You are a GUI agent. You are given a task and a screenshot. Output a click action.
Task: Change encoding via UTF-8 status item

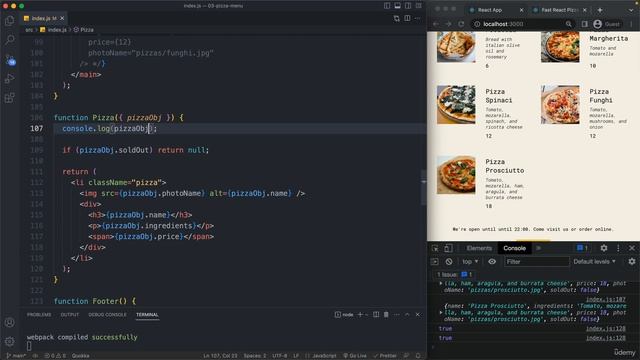280,356
